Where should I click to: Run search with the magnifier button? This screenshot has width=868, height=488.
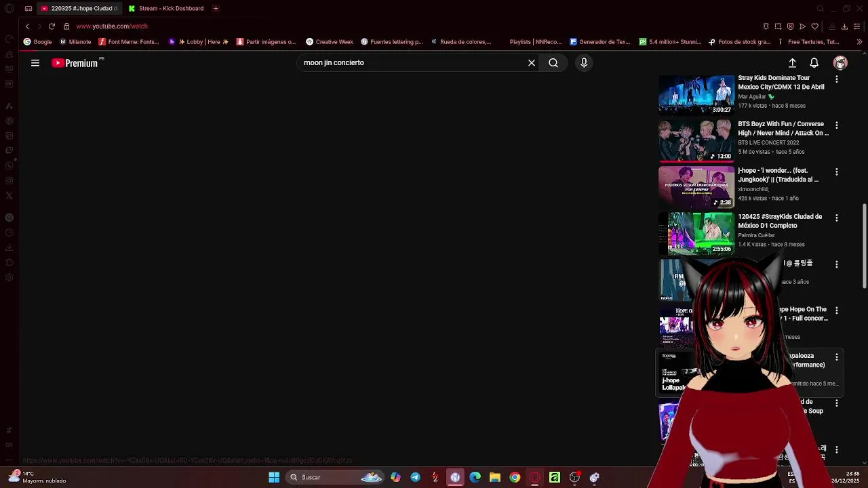553,63
